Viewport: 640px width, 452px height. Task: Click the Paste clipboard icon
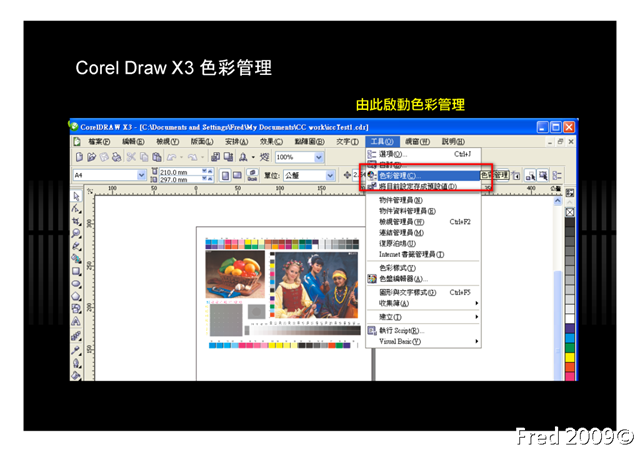pos(157,157)
